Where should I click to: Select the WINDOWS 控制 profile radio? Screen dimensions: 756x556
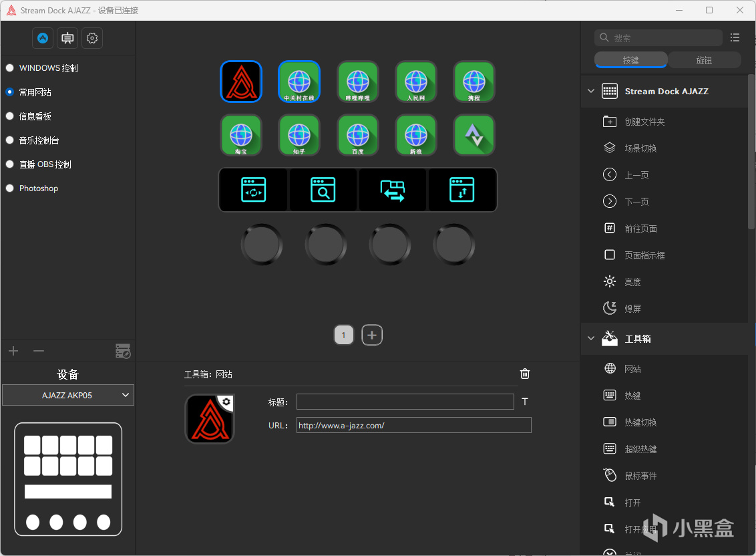tap(9, 68)
